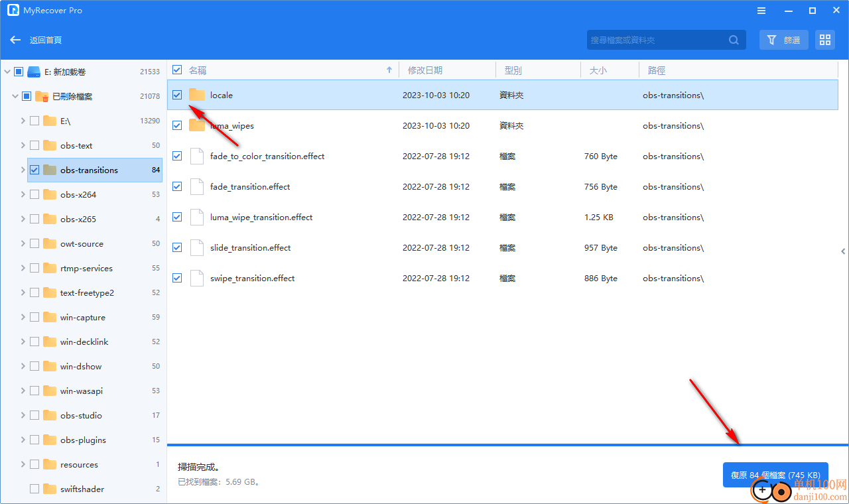This screenshot has height=504, width=849.
Task: Expand the right-side preview panel arrow
Action: [x=843, y=251]
